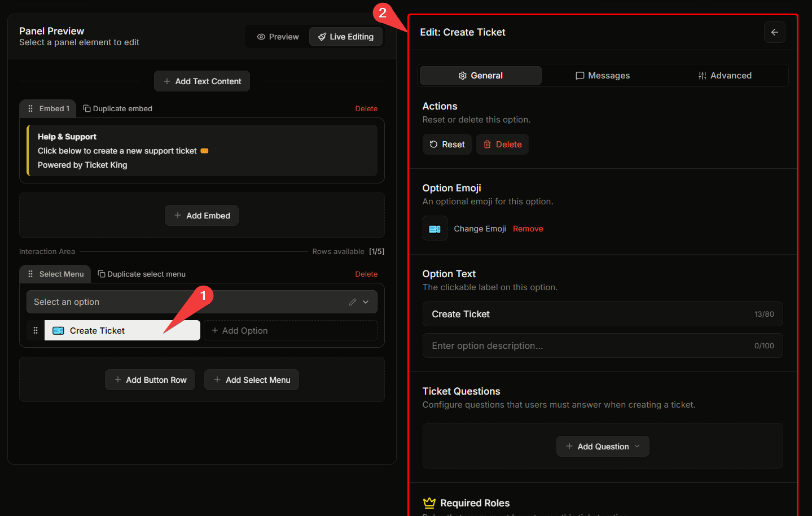The height and width of the screenshot is (516, 812).
Task: Click the drag handle beside Create Ticket option
Action: (x=36, y=330)
